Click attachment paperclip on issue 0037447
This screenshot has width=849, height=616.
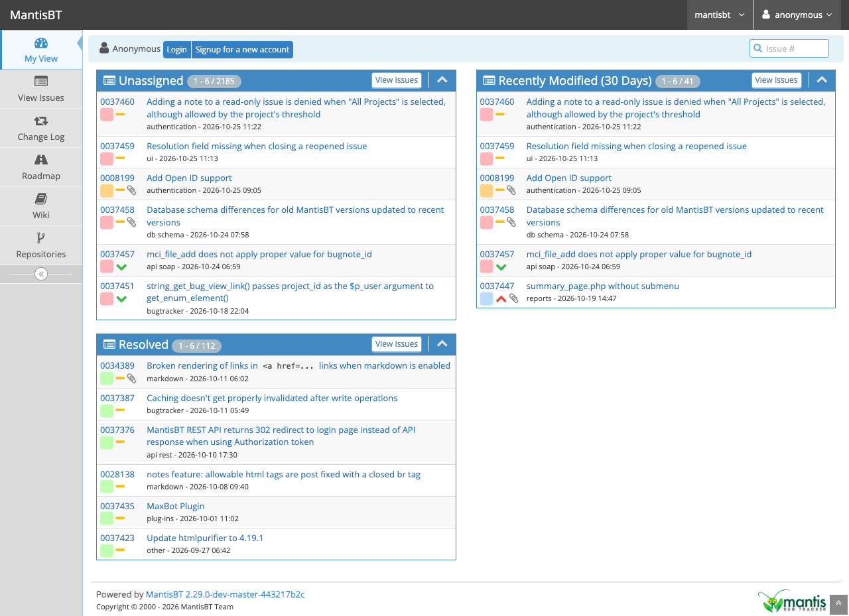[x=513, y=298]
